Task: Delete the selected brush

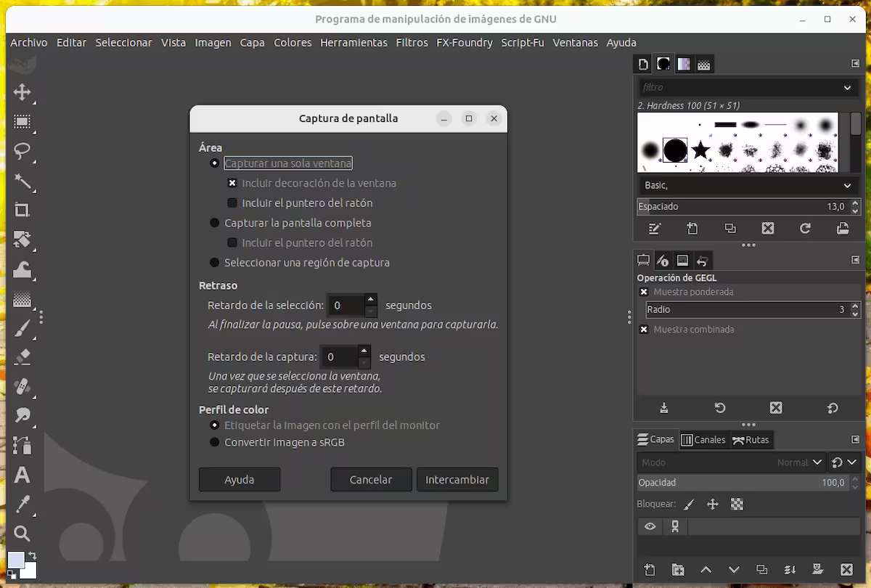Action: [768, 229]
